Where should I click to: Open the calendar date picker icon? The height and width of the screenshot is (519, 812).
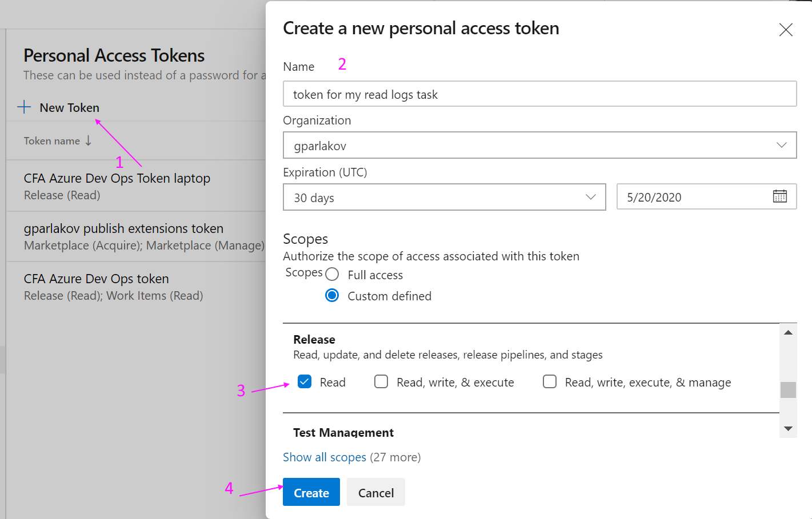point(779,196)
